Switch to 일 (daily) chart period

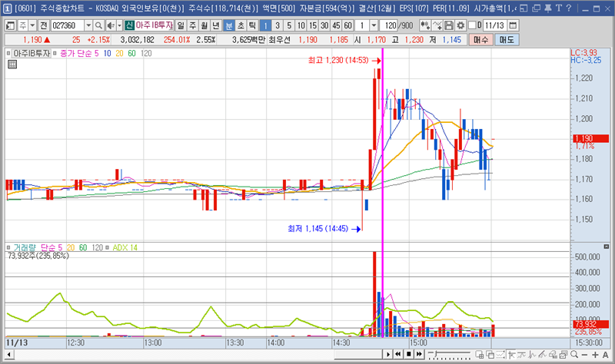181,25
